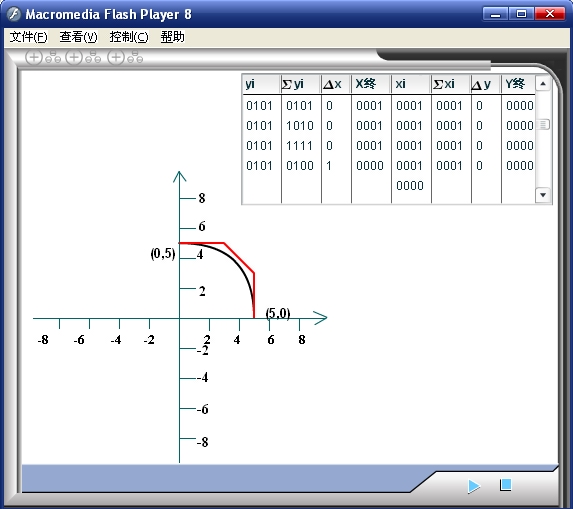Click the last faded cluster icon in the toolbar

[x=135, y=57]
